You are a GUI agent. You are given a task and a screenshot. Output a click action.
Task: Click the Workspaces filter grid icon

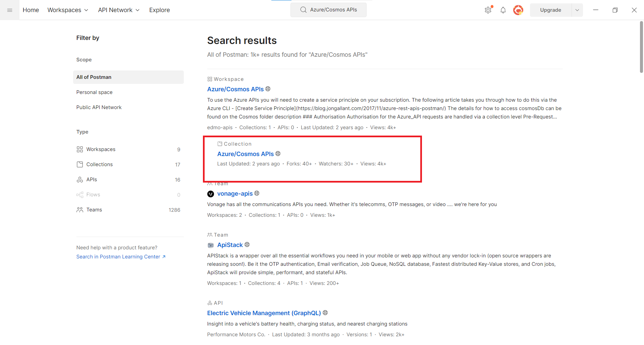(80, 149)
